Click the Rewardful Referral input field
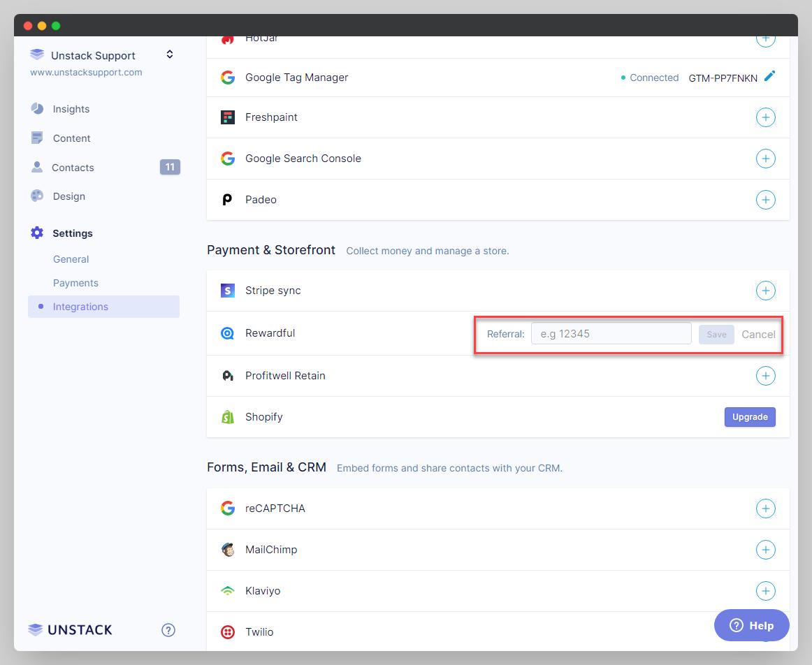Image resolution: width=812 pixels, height=665 pixels. [611, 334]
